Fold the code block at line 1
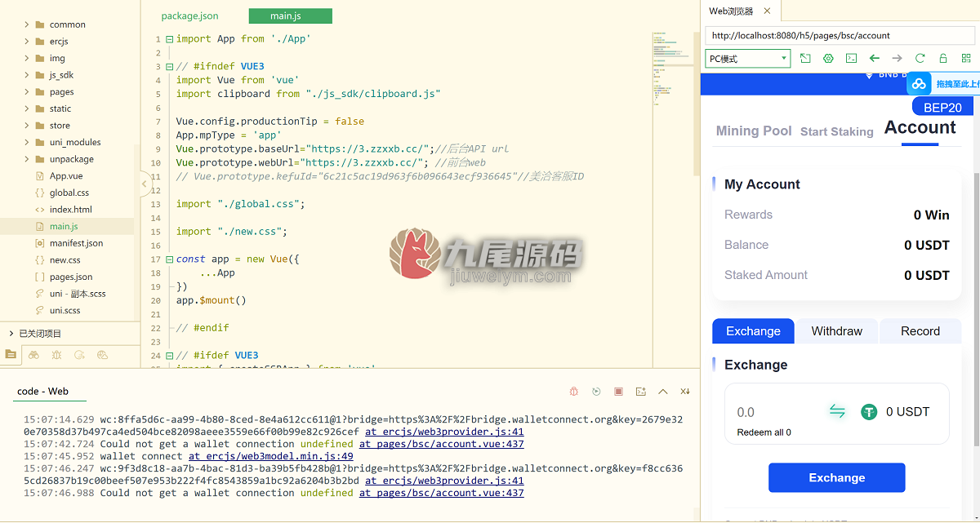 pyautogui.click(x=169, y=38)
